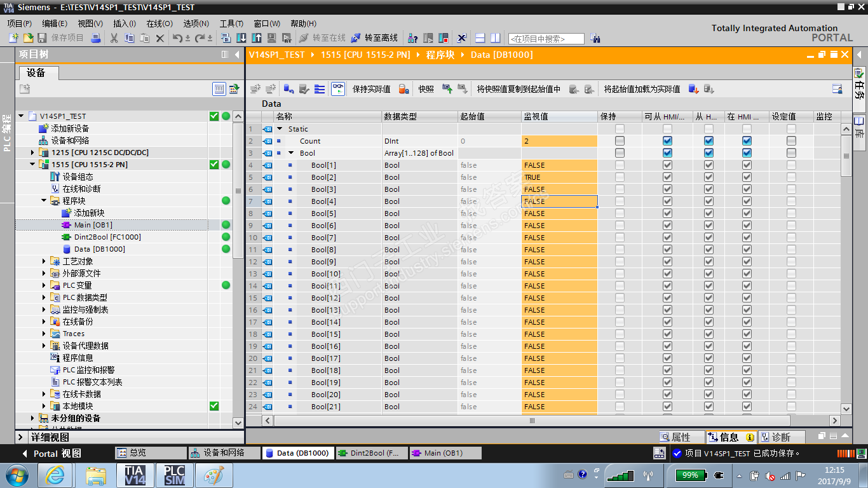Open the 选项(N) menu

[x=196, y=24]
